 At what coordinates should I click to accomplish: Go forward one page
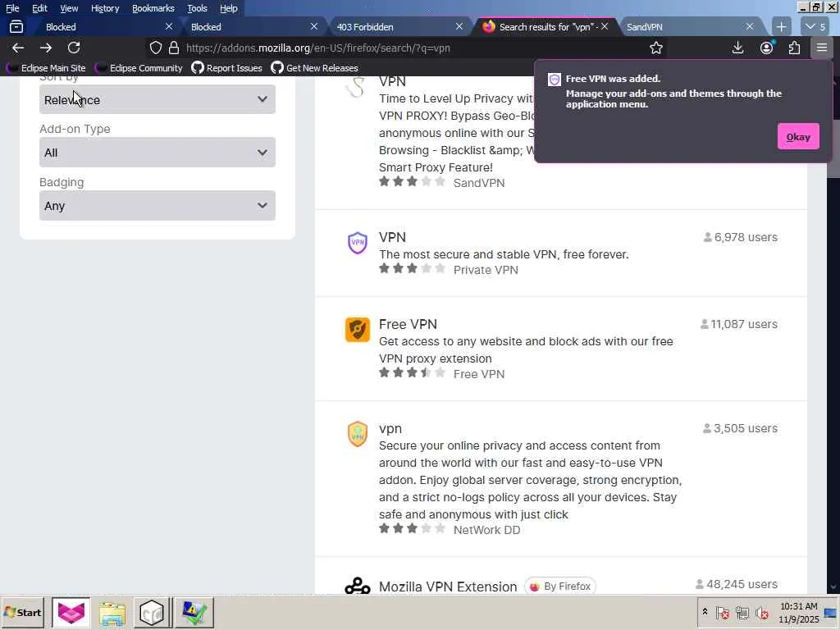[46, 48]
